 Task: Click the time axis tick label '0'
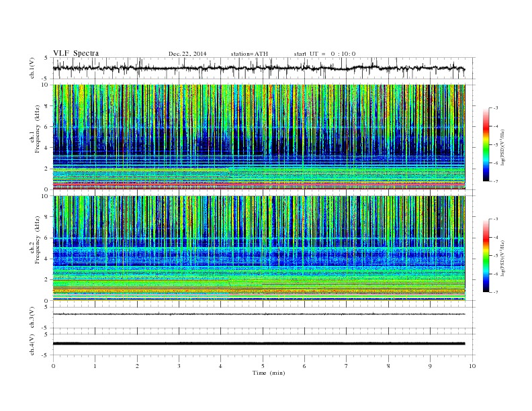pyautogui.click(x=53, y=366)
